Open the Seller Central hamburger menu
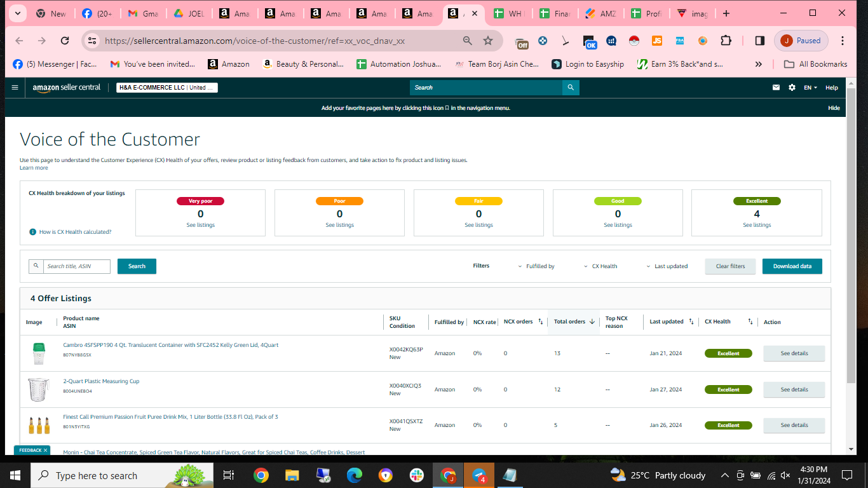This screenshot has width=868, height=488. click(15, 88)
